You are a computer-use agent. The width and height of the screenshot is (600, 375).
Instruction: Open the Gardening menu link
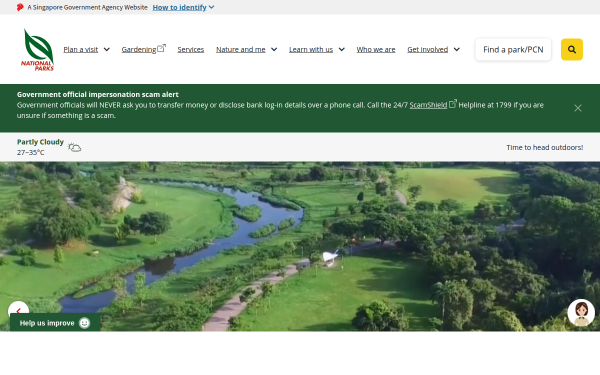[x=139, y=49]
